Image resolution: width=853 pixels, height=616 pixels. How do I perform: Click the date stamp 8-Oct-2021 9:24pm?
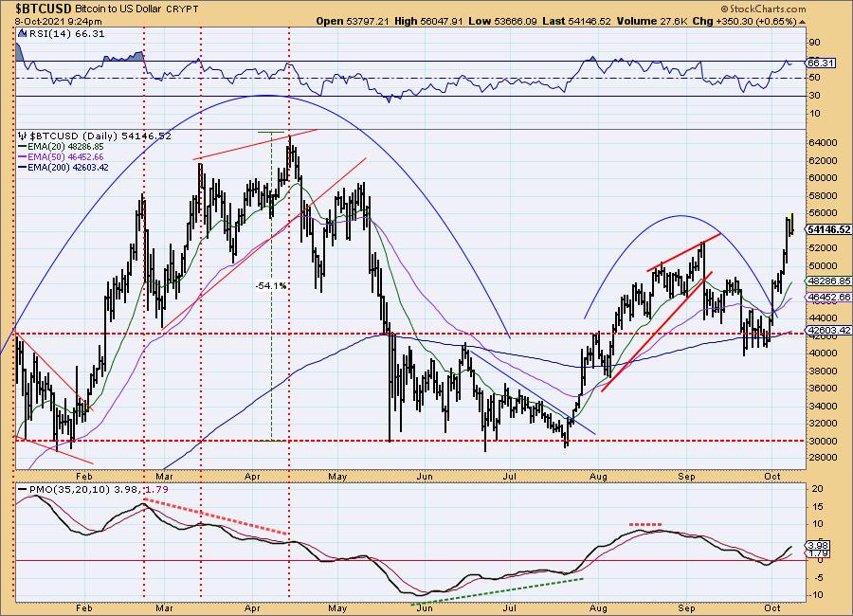[58, 22]
